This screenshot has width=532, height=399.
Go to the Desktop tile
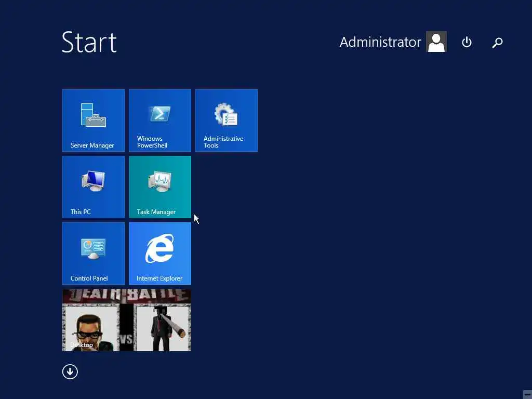pyautogui.click(x=127, y=320)
